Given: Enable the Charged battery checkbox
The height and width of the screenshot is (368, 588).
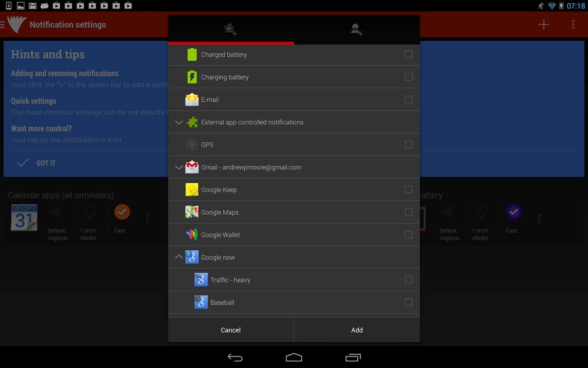Looking at the screenshot, I should (408, 54).
